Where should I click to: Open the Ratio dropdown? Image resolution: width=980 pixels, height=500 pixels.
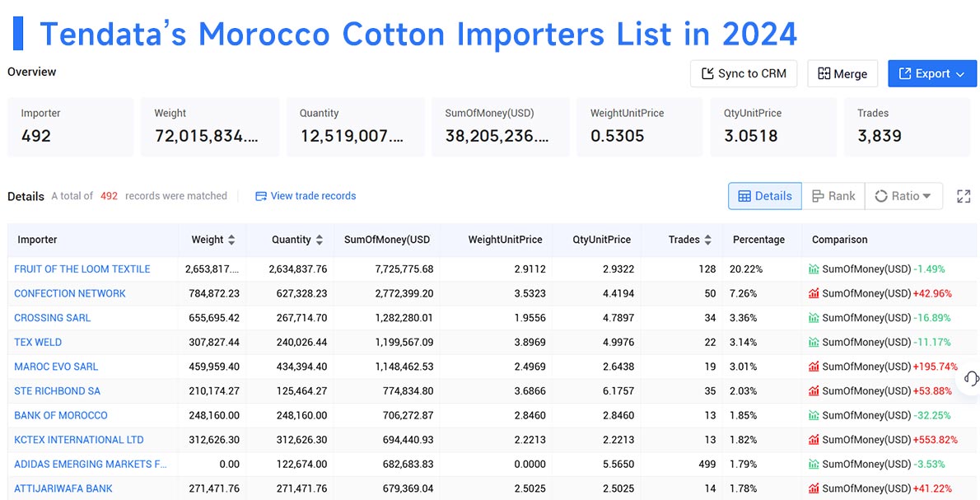tap(903, 195)
